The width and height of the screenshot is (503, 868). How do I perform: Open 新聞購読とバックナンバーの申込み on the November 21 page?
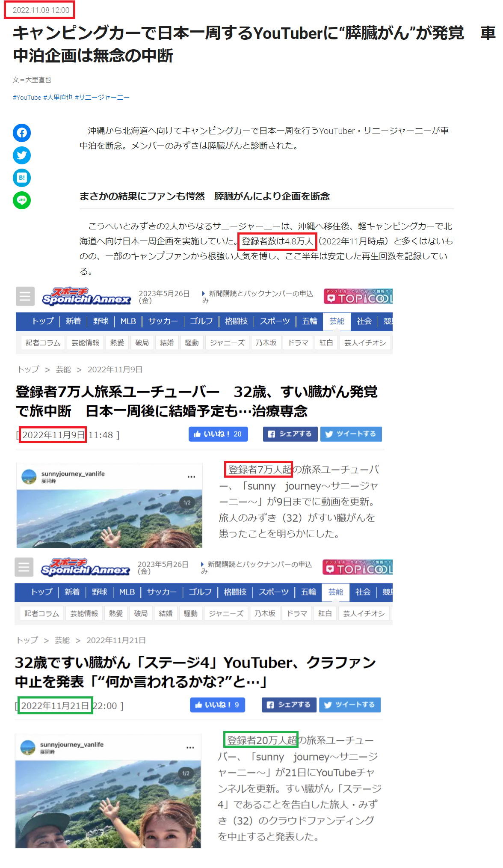256,568
